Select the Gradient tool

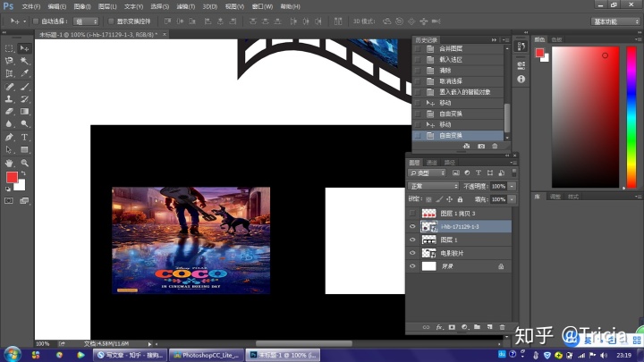coord(25,111)
